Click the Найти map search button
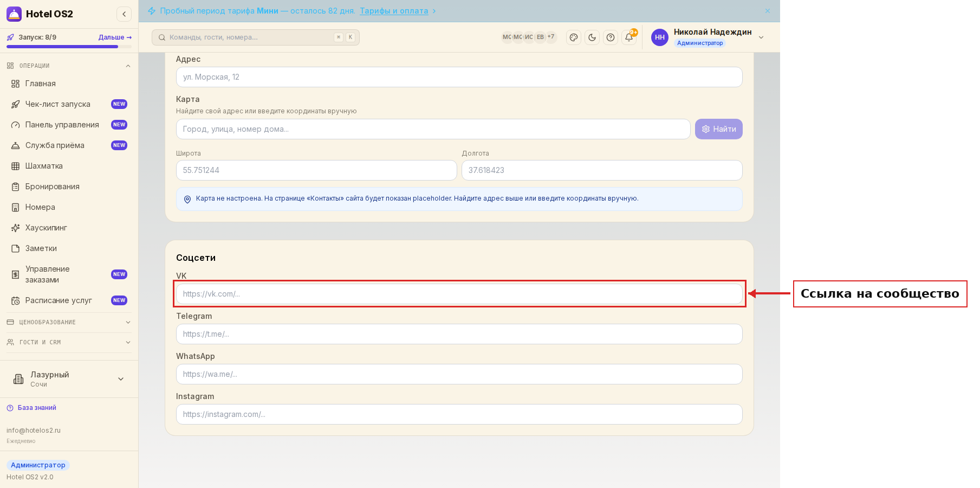 pos(718,129)
